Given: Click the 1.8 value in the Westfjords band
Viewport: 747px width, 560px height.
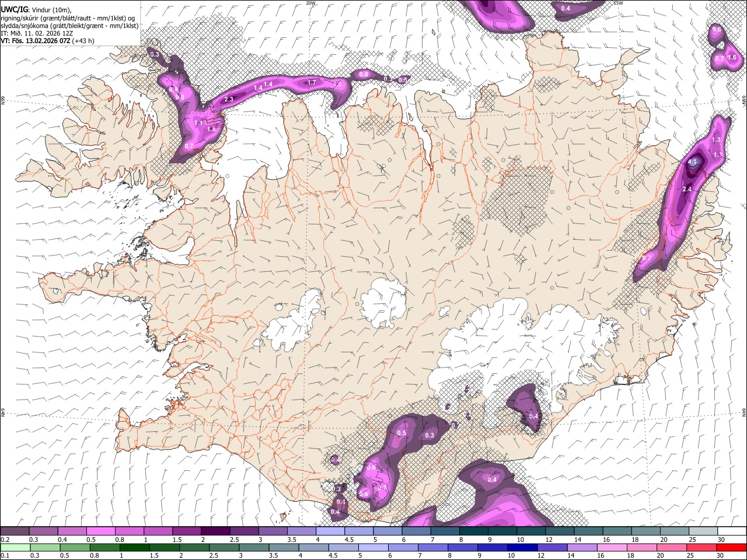Looking at the screenshot, I should 211,129.
